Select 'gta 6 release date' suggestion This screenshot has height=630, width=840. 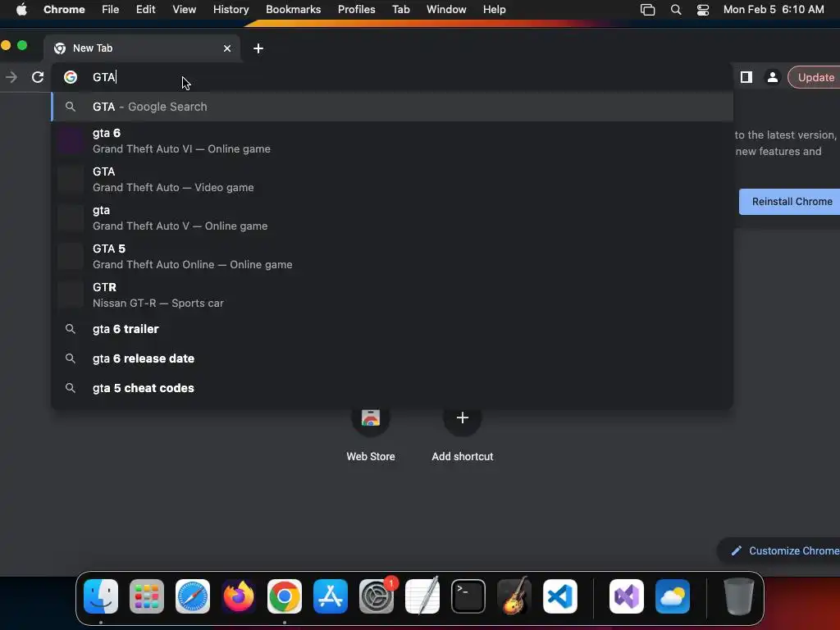[392, 358]
